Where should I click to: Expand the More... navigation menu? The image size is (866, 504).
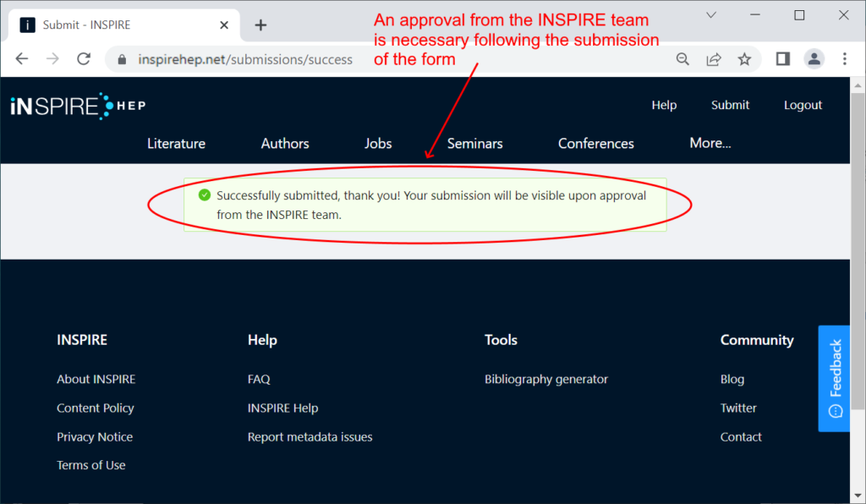[x=710, y=143]
